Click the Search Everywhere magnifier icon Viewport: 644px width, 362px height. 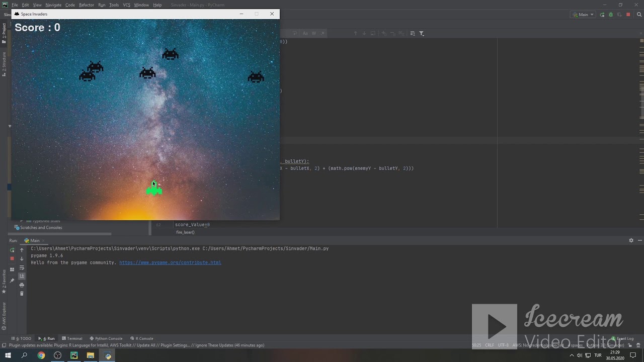pyautogui.click(x=639, y=15)
